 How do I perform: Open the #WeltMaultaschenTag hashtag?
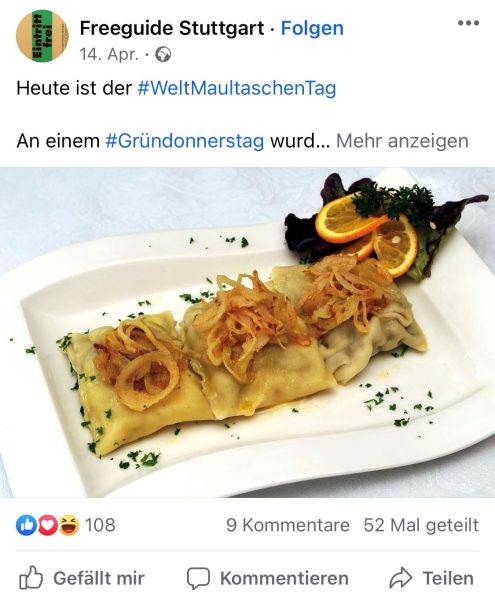point(237,88)
